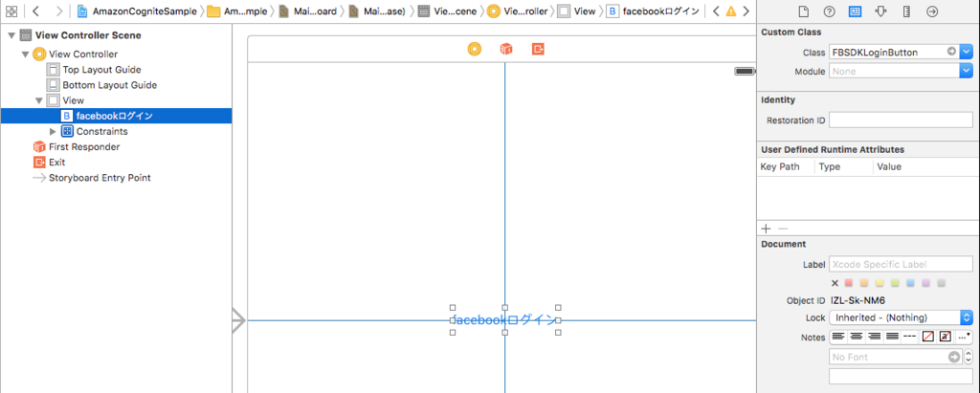Select the facebookログイン button in outline
This screenshot has height=393, width=980.
pos(116,116)
